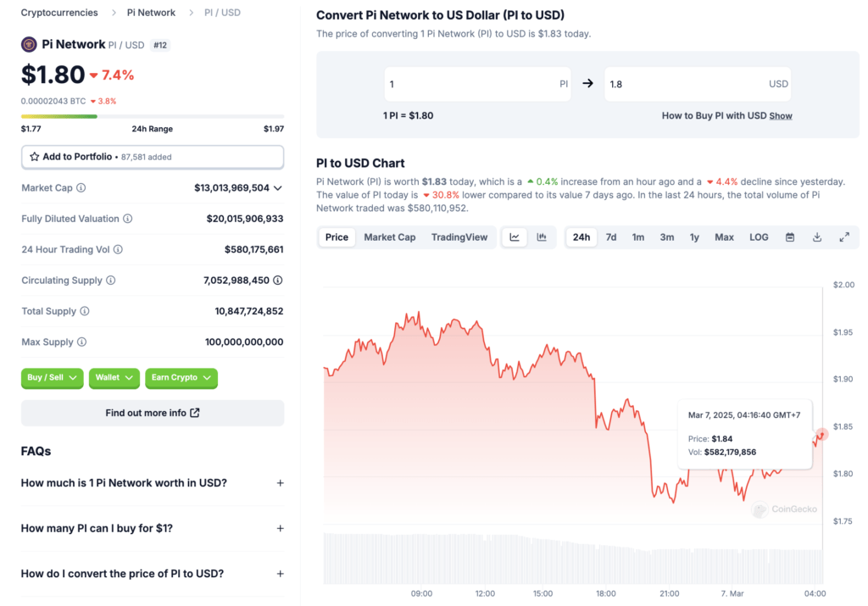Click the USD amount input field
868x606 pixels.
pos(698,84)
